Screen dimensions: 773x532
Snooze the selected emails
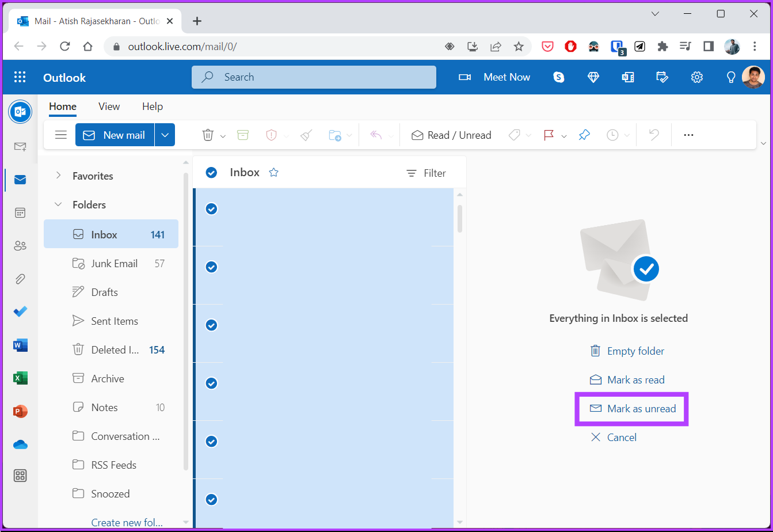tap(612, 135)
